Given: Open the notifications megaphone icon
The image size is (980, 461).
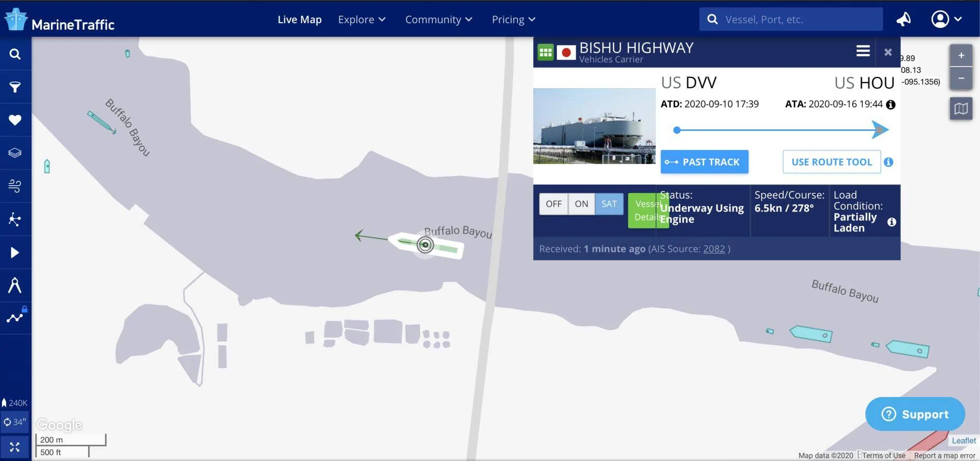Looking at the screenshot, I should click(903, 20).
